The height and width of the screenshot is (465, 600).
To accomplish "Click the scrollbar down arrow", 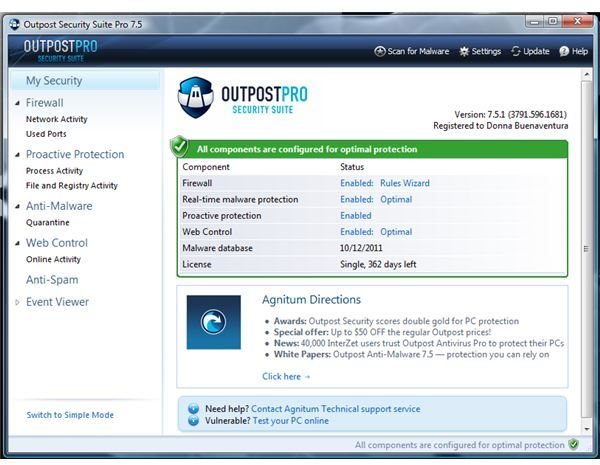I will (587, 429).
